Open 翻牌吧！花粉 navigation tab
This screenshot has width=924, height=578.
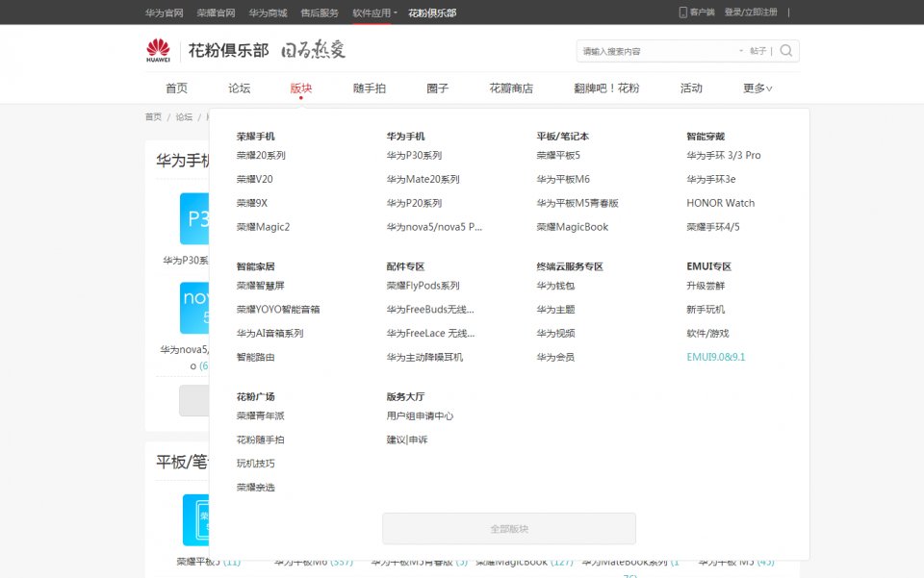[x=606, y=88]
